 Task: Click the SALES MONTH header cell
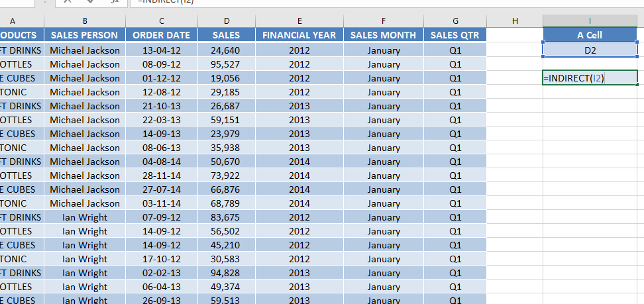[x=384, y=35]
